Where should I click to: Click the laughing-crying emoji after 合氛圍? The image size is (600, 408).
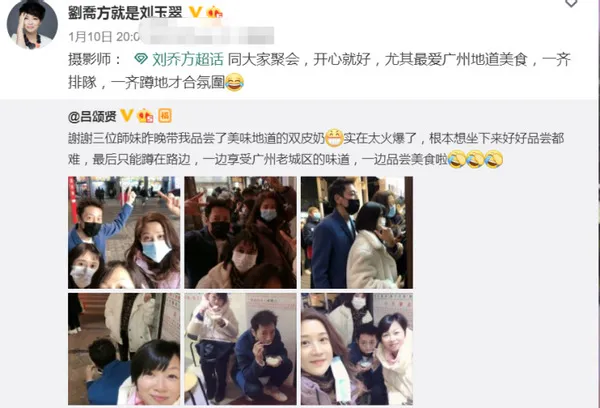pyautogui.click(x=235, y=82)
